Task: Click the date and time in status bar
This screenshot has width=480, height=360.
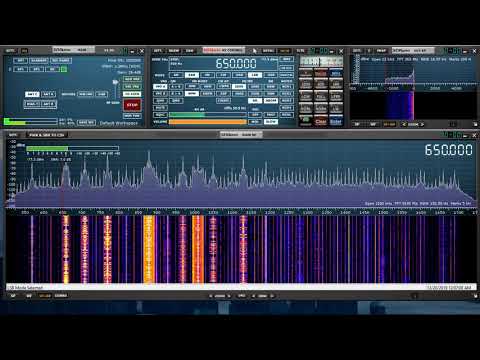Action: point(449,287)
